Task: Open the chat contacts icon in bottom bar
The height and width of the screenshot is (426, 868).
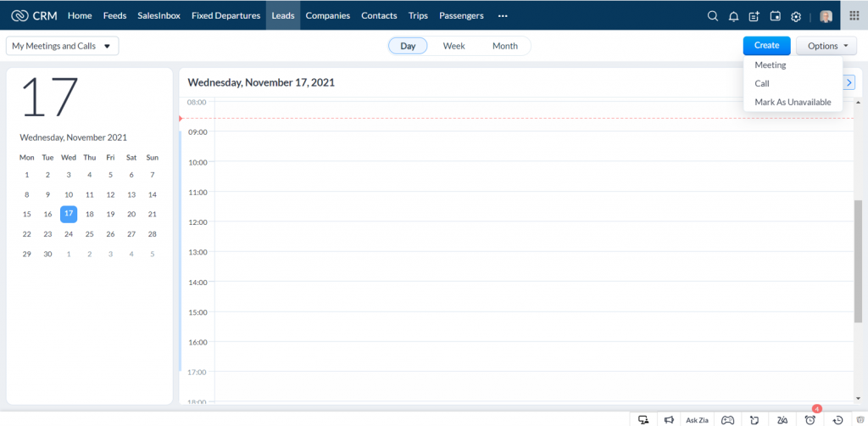Action: click(644, 419)
